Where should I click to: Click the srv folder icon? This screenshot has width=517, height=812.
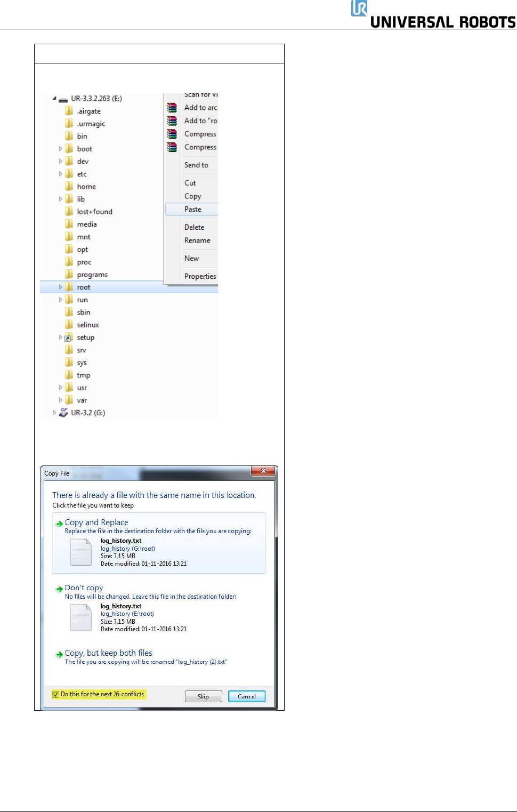tap(69, 350)
